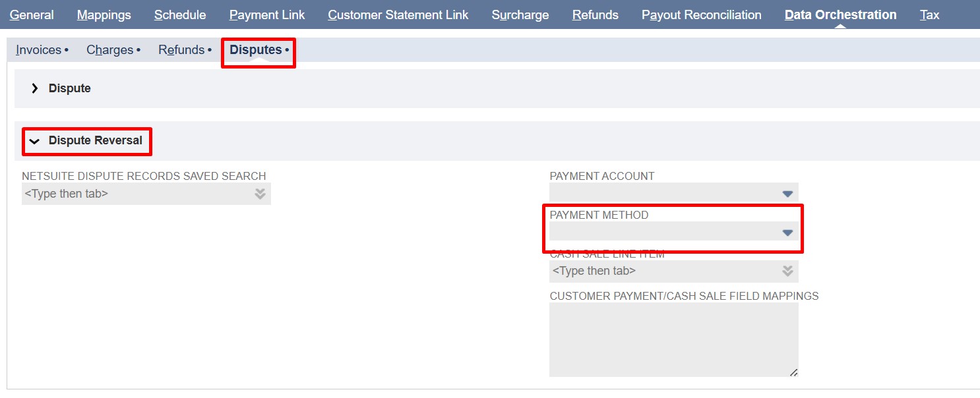Open the Payment Method dropdown arrow
980x398 pixels.
tap(787, 231)
